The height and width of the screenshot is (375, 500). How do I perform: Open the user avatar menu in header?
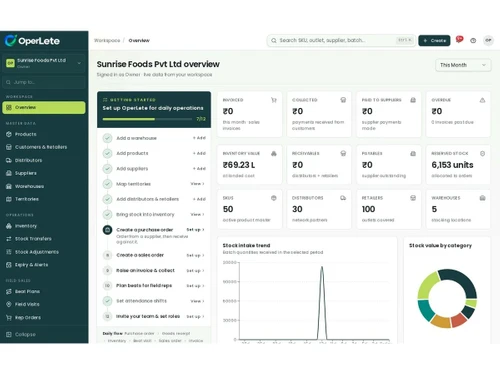click(x=488, y=40)
